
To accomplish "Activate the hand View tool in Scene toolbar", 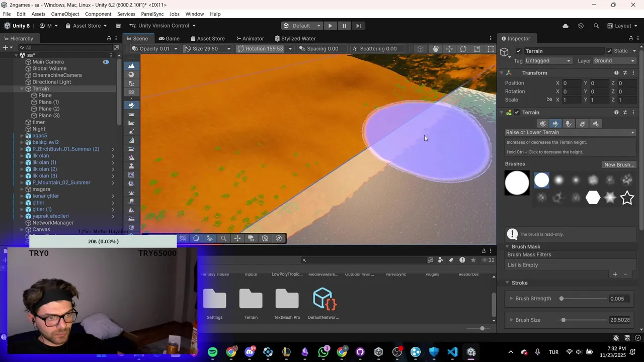I will tap(436, 49).
